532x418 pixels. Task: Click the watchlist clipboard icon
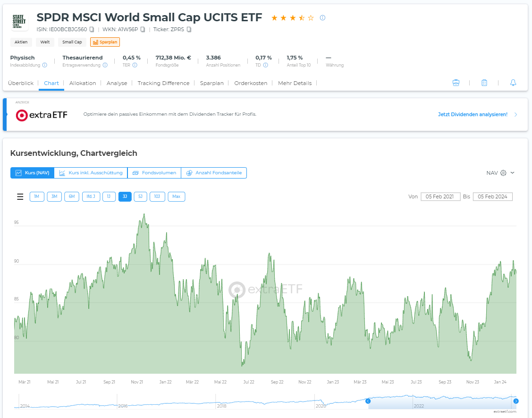[484, 83]
